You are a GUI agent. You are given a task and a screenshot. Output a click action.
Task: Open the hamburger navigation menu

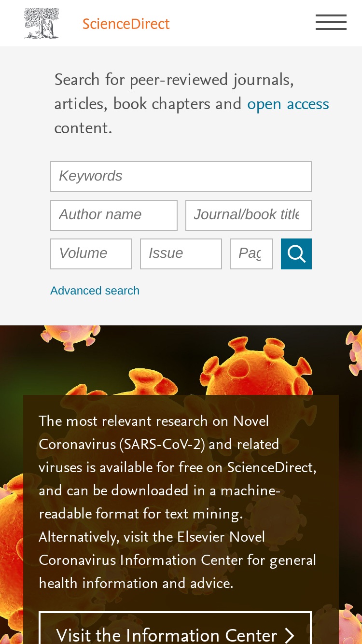click(x=331, y=22)
